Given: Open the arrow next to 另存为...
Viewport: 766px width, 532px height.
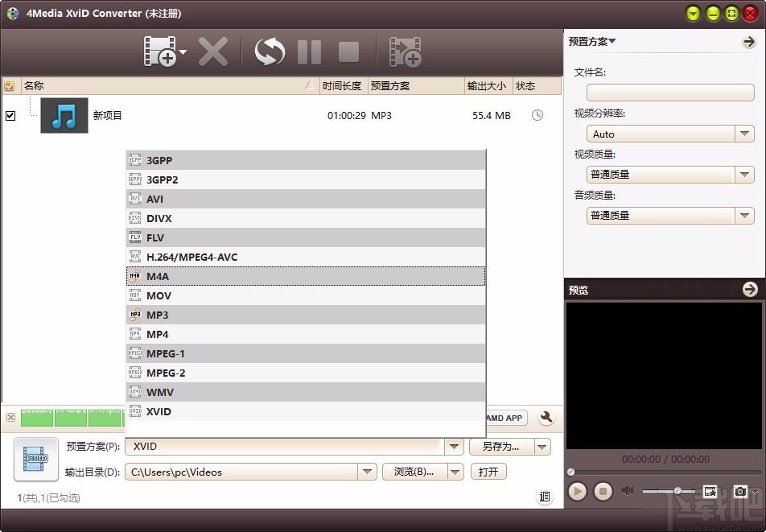Looking at the screenshot, I should pyautogui.click(x=542, y=447).
